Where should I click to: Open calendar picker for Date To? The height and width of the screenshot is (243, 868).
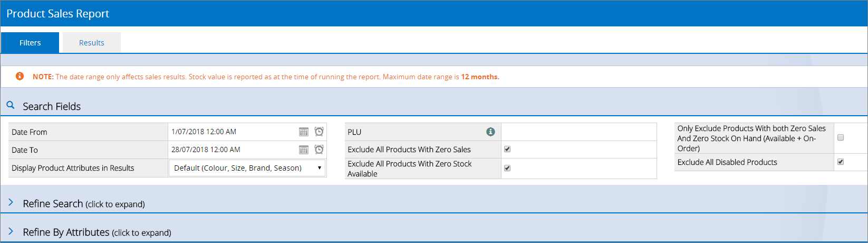[x=304, y=150]
